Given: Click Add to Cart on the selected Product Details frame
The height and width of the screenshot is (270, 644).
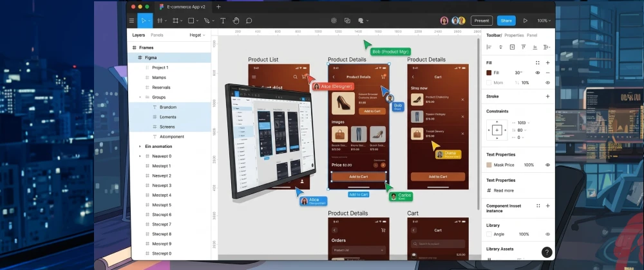Looking at the screenshot, I should [x=359, y=177].
